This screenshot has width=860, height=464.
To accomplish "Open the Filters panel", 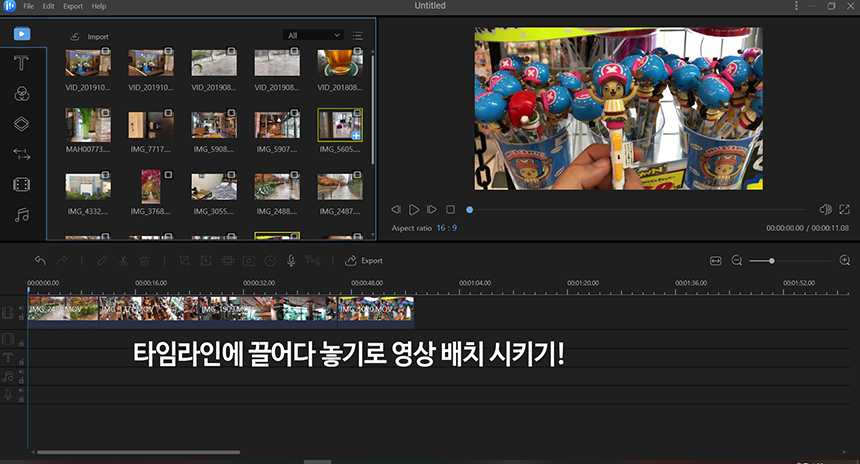I will 21,94.
